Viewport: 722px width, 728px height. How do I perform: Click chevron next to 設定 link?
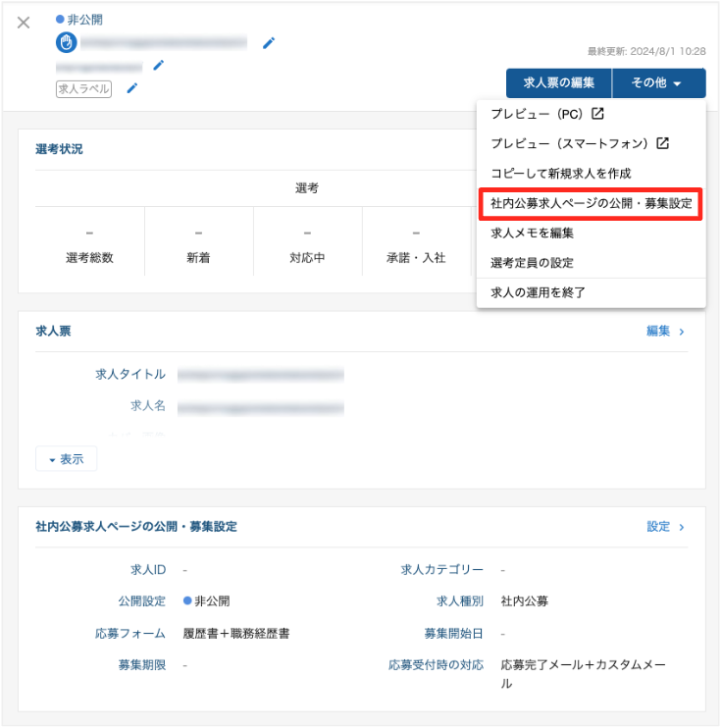pos(682,527)
